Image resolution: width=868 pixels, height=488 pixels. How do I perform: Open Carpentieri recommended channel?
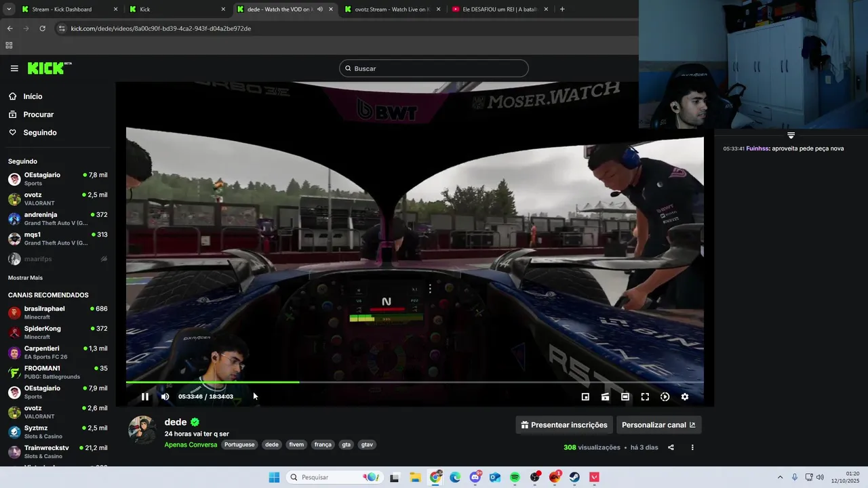coord(58,352)
